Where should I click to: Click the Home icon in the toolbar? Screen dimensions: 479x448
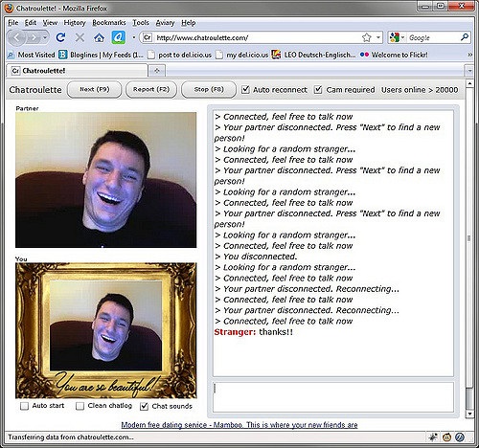click(99, 38)
